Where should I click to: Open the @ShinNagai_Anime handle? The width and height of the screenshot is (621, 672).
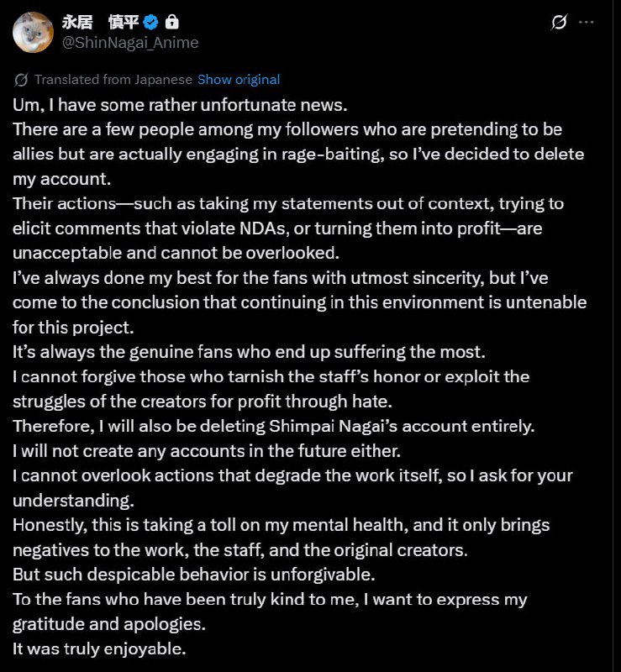130,41
